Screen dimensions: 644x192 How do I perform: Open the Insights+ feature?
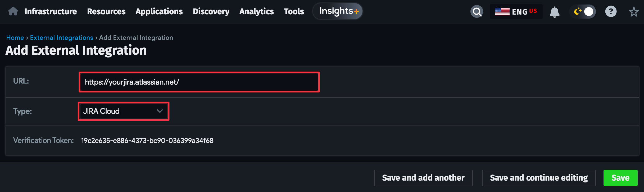[337, 11]
